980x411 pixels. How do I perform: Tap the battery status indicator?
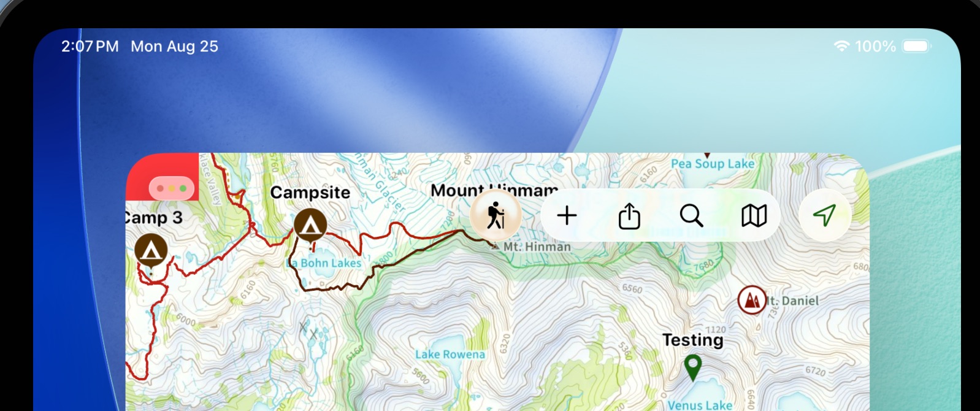(x=917, y=46)
